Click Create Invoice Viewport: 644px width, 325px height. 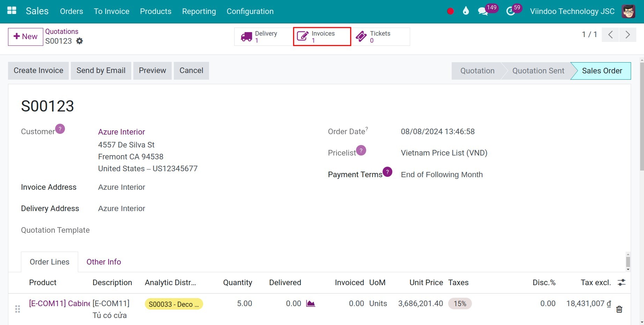pos(38,71)
